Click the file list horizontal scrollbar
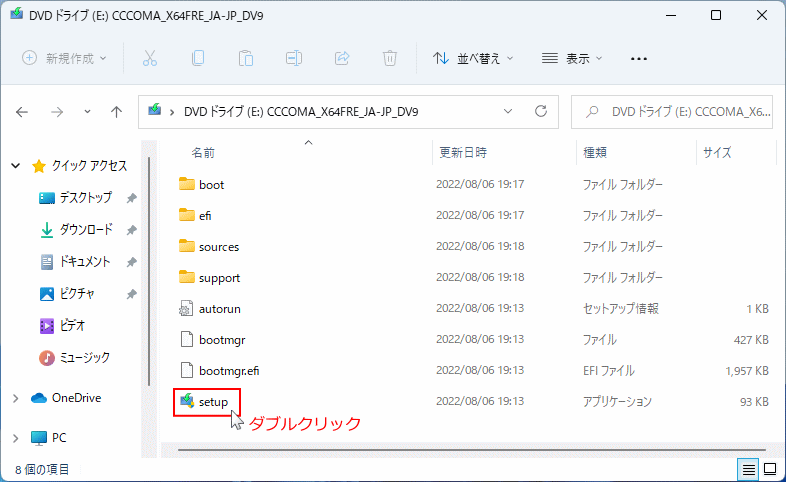 tap(471, 450)
